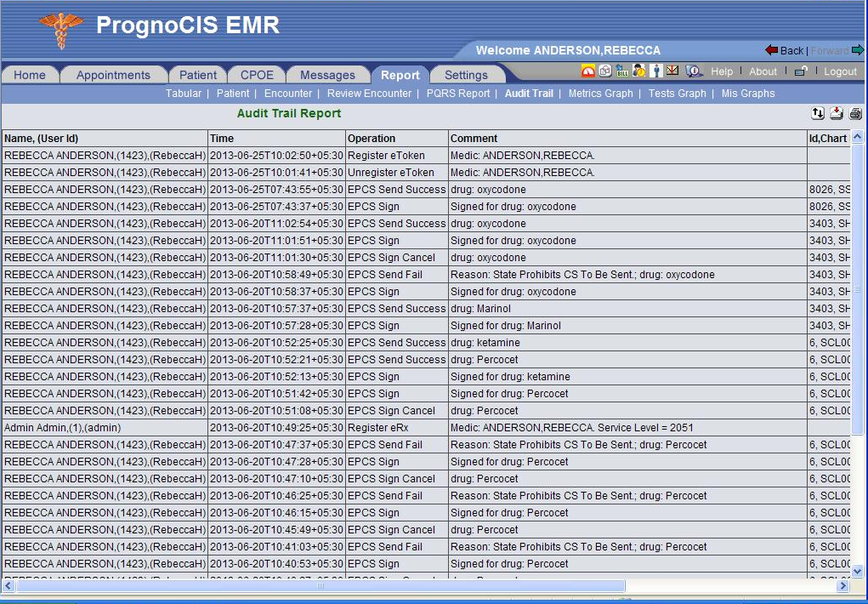Click the red dashboard gauge icon

click(x=588, y=71)
